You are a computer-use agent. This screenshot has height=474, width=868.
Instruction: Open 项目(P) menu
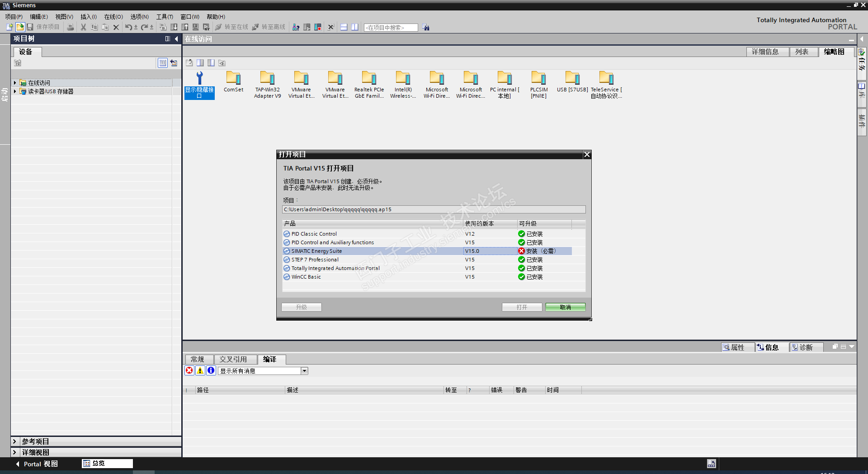[14, 17]
